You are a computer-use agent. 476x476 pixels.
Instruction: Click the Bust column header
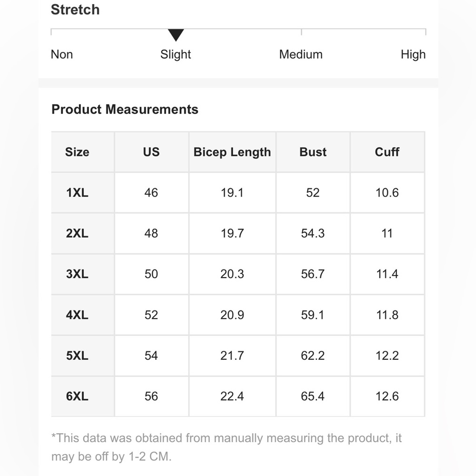pos(313,152)
